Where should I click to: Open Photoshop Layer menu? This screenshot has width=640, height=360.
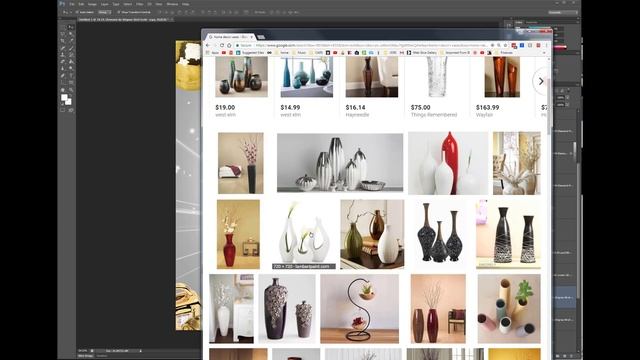[x=104, y=4]
